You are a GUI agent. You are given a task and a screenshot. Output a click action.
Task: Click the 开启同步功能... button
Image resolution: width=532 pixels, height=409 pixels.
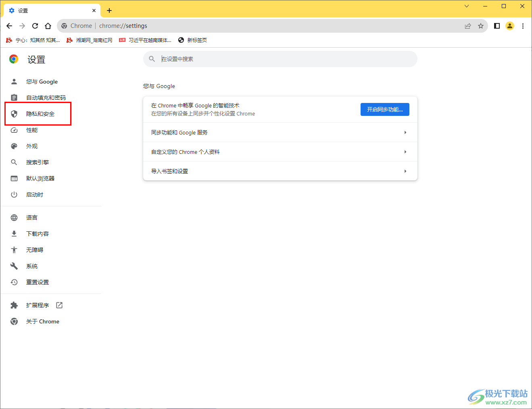385,109
